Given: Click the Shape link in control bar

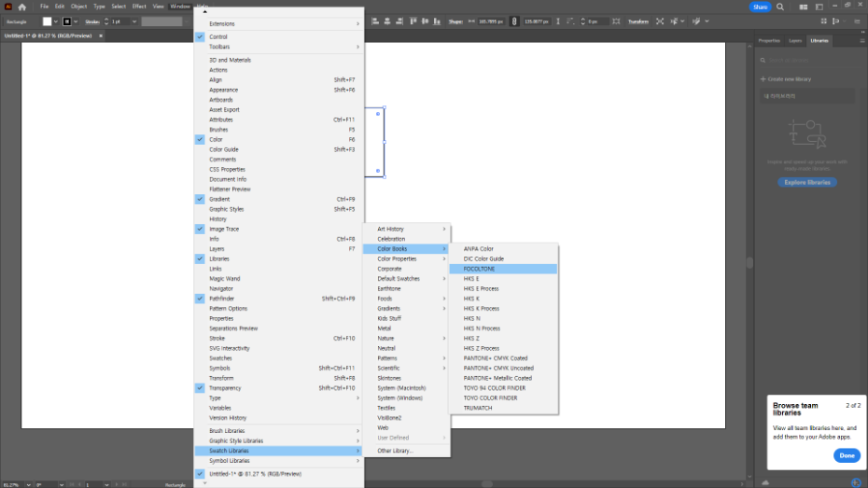Looking at the screenshot, I should (x=455, y=21).
